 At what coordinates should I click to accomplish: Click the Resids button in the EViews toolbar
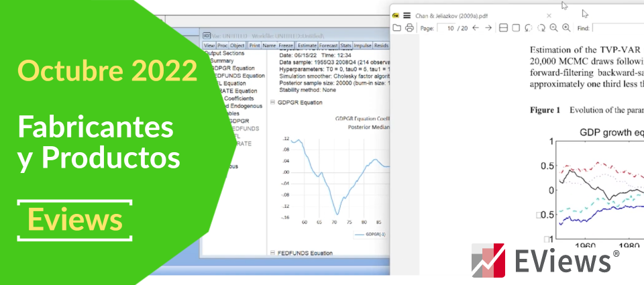pos(381,46)
